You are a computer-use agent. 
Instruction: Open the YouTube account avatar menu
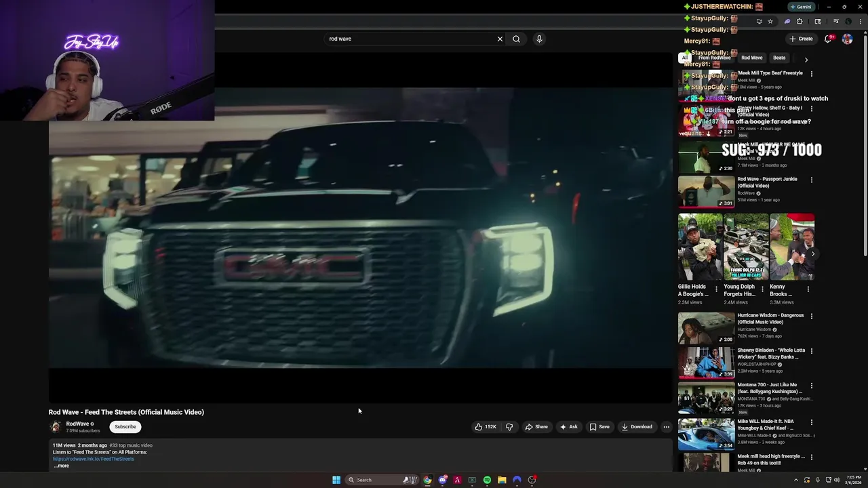[847, 39]
